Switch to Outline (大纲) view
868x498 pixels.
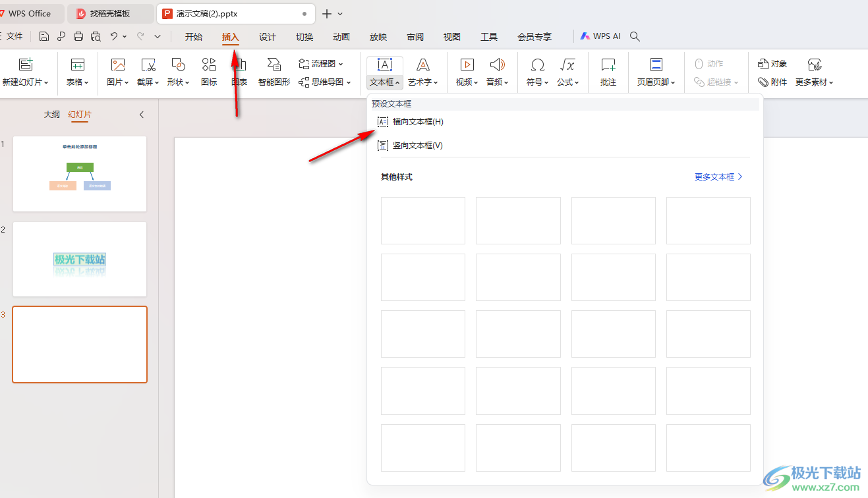pos(51,115)
